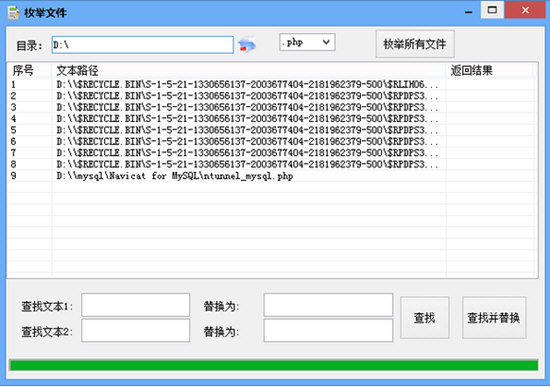
Task: Click the 查找并替换 button
Action: pyautogui.click(x=494, y=318)
